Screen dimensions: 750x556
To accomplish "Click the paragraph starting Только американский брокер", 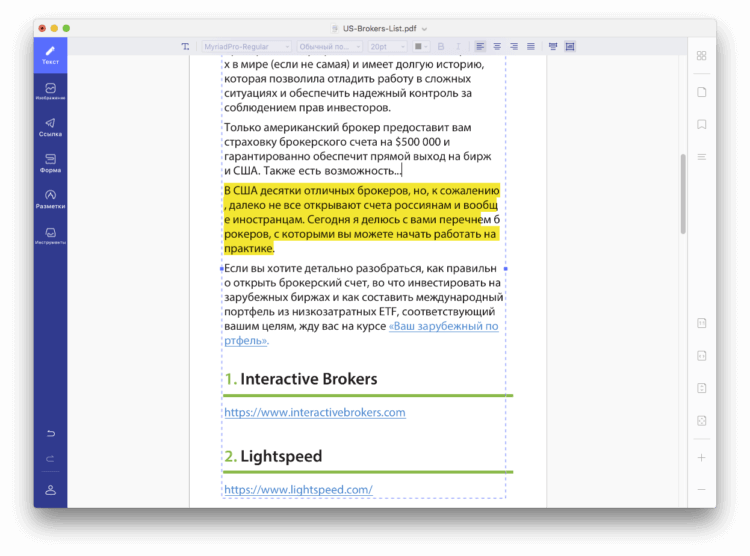I will click(358, 149).
